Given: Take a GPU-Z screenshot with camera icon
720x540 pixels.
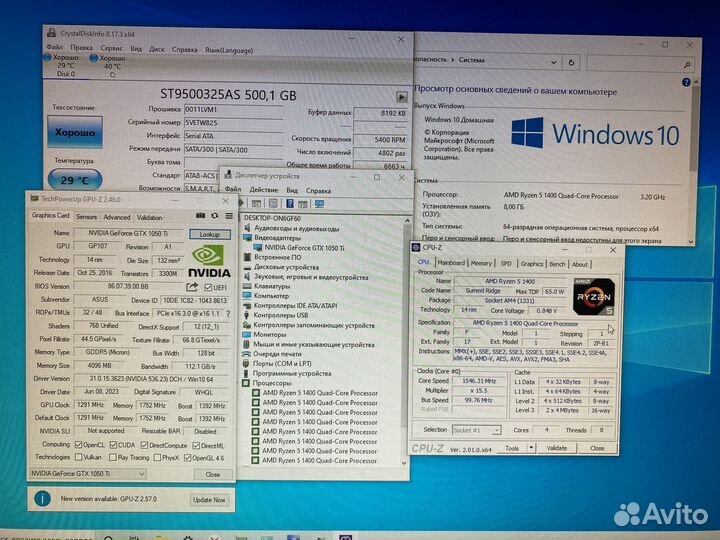Looking at the screenshot, I should pos(201,215).
